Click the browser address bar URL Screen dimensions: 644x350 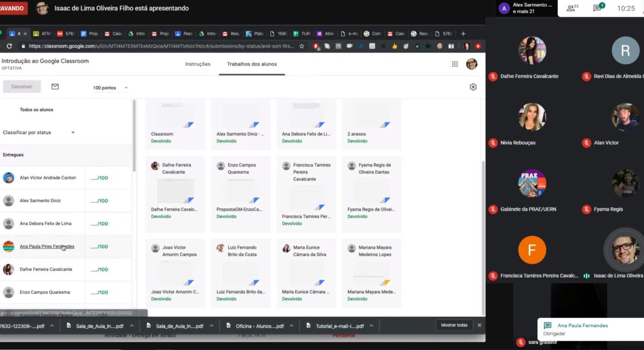tap(161, 46)
